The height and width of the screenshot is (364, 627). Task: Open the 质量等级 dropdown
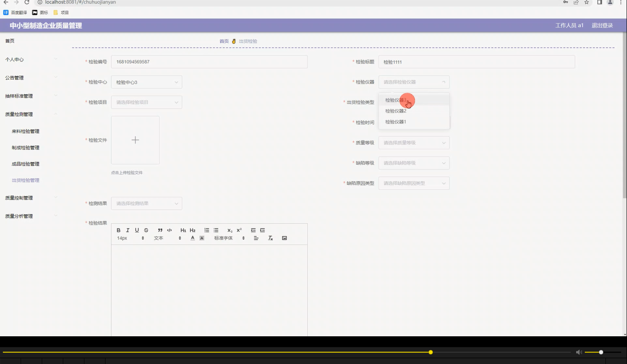[414, 143]
